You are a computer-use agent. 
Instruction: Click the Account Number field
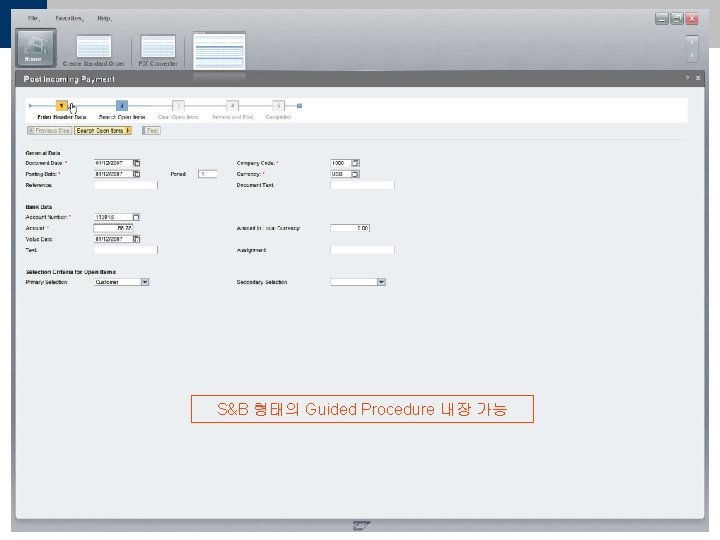pos(113,217)
